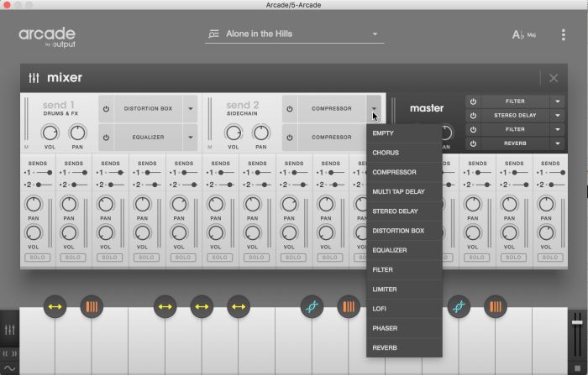Click the arcade by output logo
The image size is (588, 375).
coord(47,37)
